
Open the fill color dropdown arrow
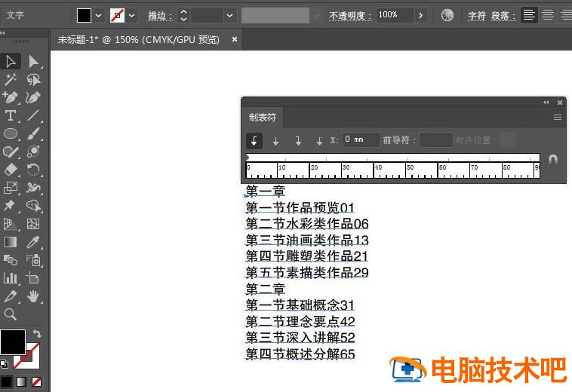click(99, 16)
